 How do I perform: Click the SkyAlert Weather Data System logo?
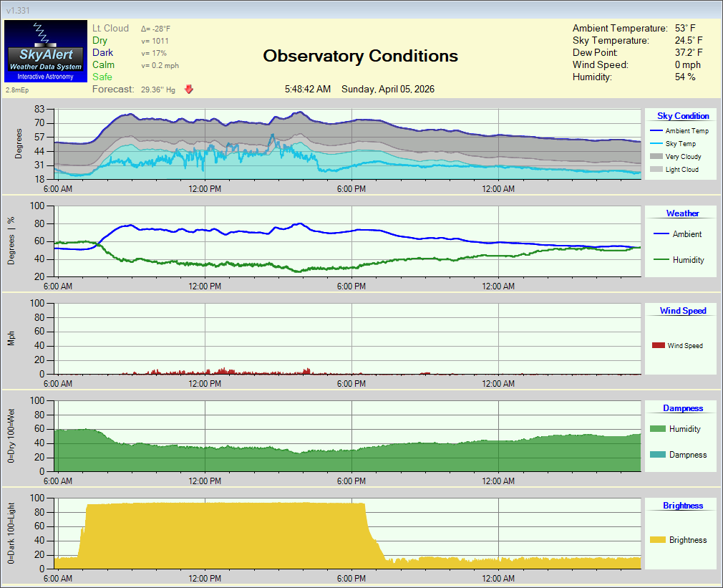click(45, 51)
